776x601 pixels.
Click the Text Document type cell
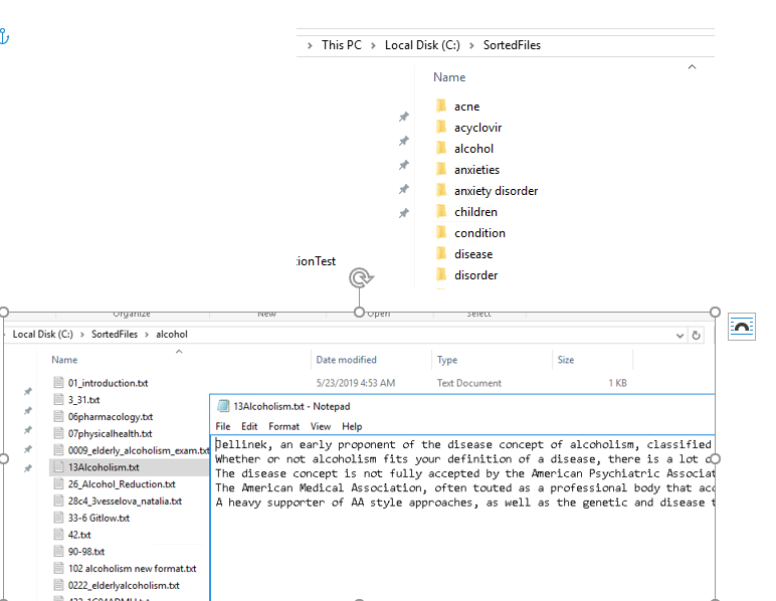pos(469,383)
